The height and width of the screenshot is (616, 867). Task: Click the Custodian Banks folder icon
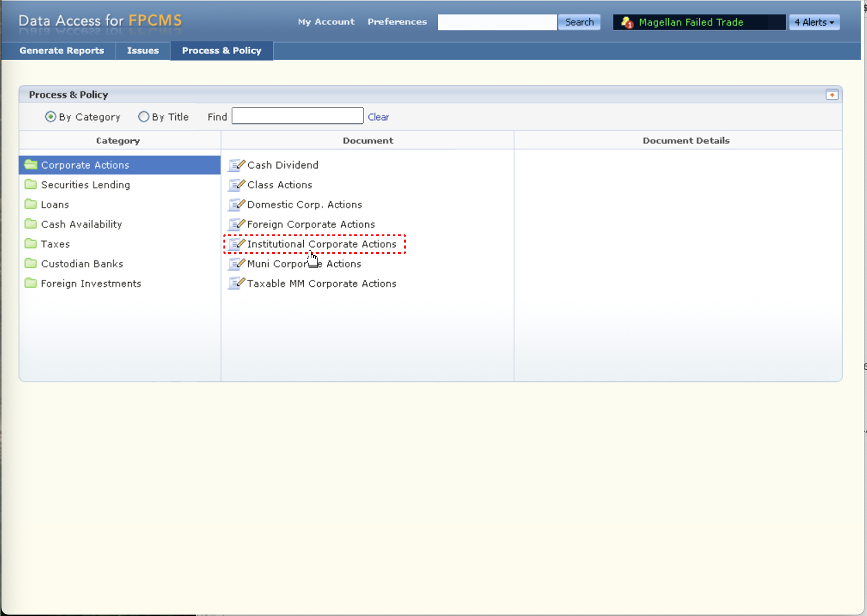coord(31,263)
